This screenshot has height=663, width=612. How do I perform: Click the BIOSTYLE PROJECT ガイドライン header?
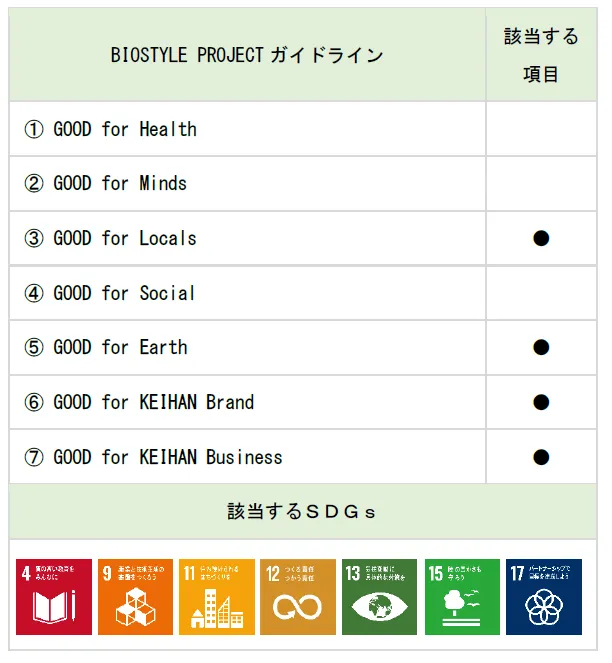(247, 55)
